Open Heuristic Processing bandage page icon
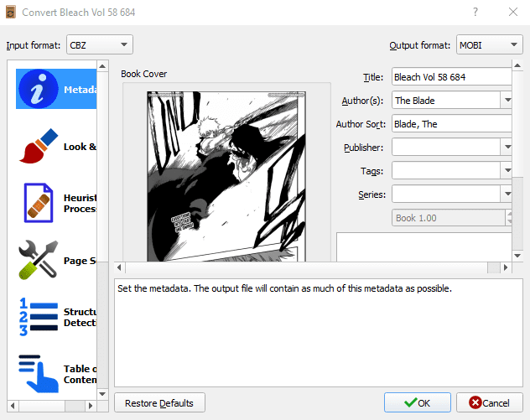The width and height of the screenshot is (530, 420). 39,203
